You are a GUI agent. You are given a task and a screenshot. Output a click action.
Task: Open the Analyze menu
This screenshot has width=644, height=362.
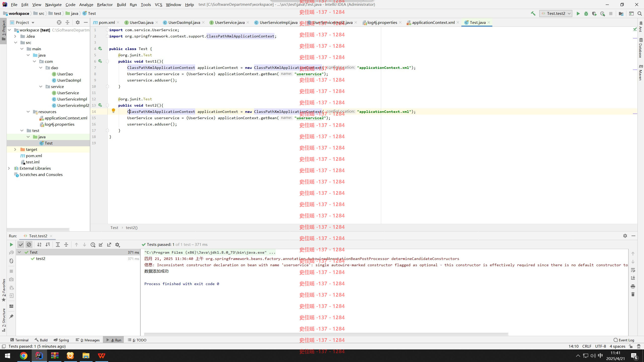(x=86, y=5)
